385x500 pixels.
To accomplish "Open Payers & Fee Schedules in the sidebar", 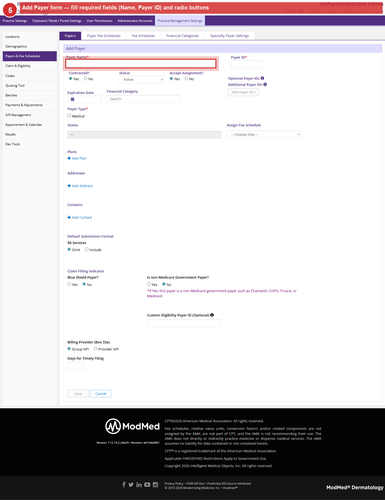I will tap(30, 56).
